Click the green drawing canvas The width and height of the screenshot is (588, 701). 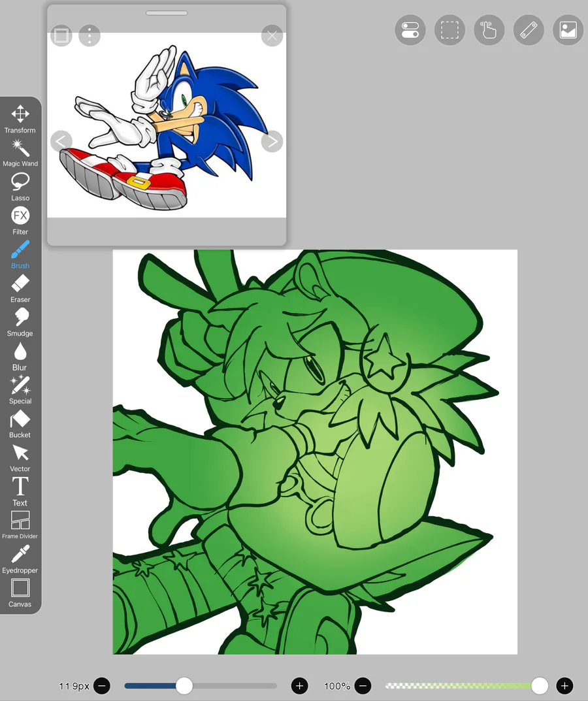(315, 451)
